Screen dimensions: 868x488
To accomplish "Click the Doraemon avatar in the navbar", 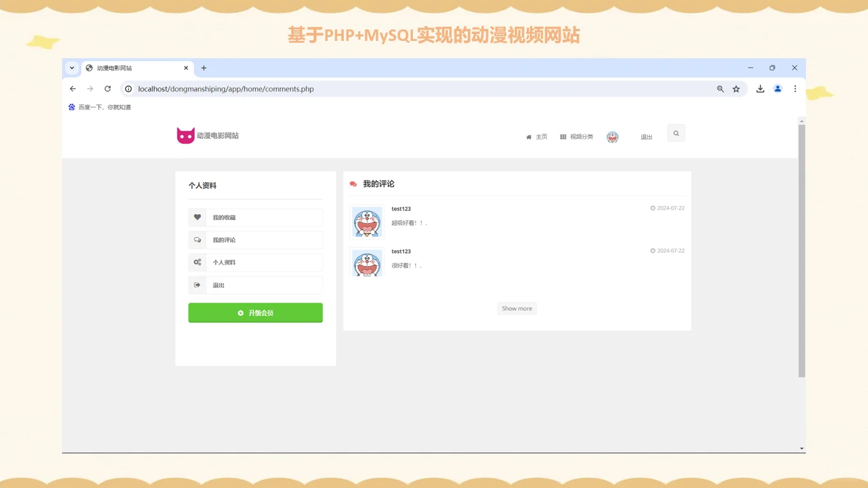I will point(613,136).
